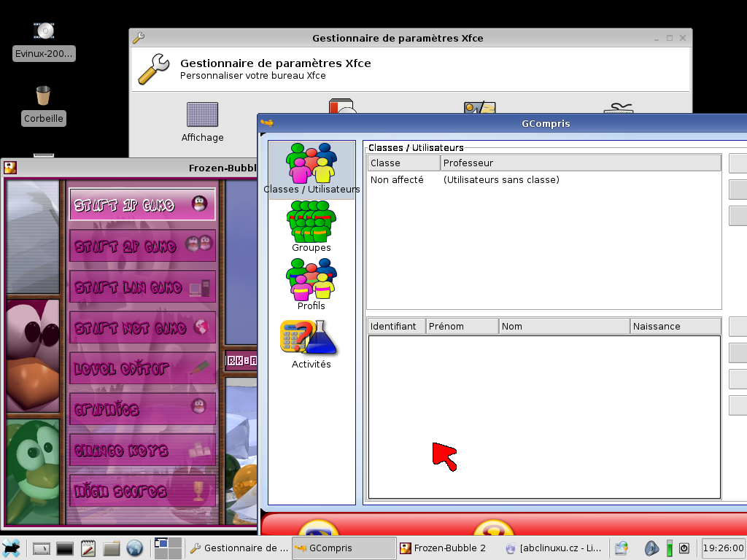Screen dimensions: 747x560
Task: Open the Classes / Utilisateurs section in GCompris
Action: [311, 168]
